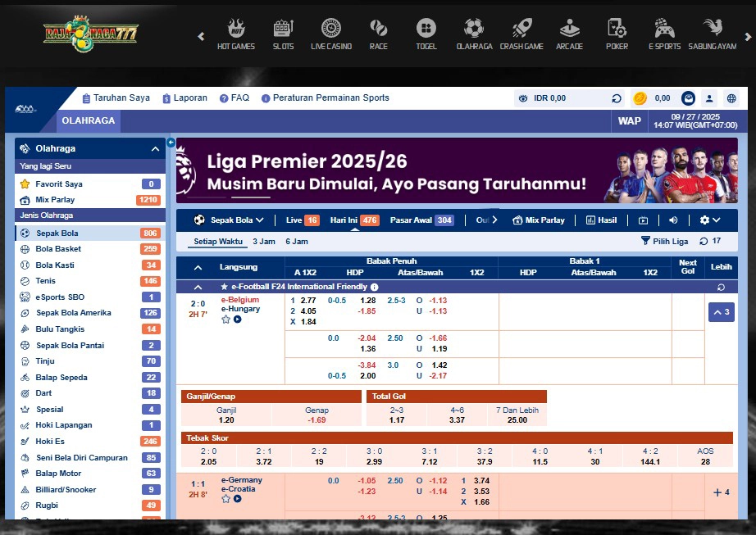Image resolution: width=756 pixels, height=535 pixels.
Task: Open the Arcade joystick icon
Action: click(x=569, y=29)
